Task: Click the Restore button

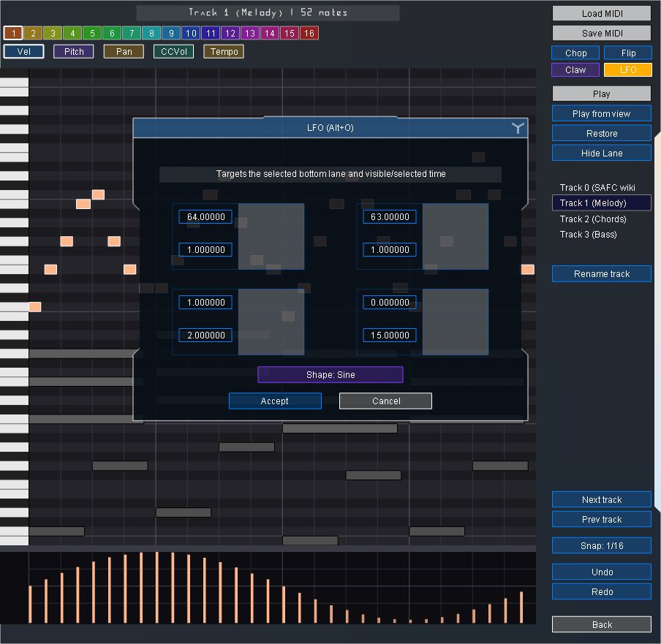Action: point(602,134)
